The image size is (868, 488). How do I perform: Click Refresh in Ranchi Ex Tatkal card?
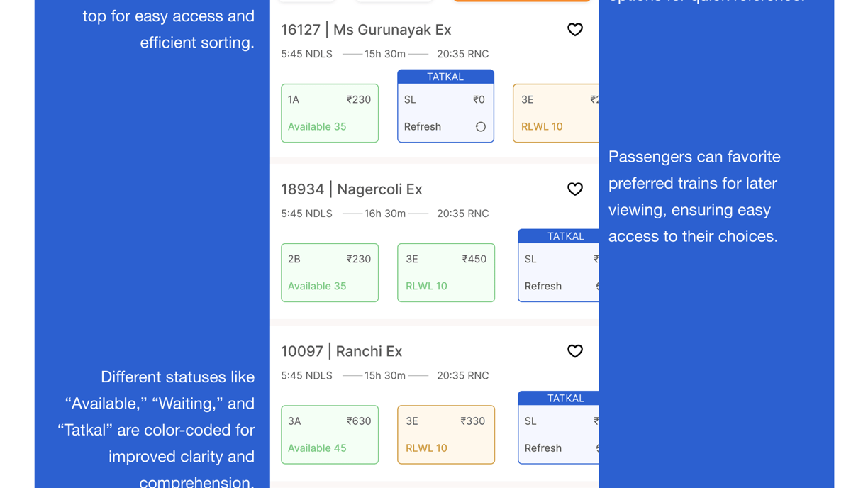pyautogui.click(x=543, y=448)
